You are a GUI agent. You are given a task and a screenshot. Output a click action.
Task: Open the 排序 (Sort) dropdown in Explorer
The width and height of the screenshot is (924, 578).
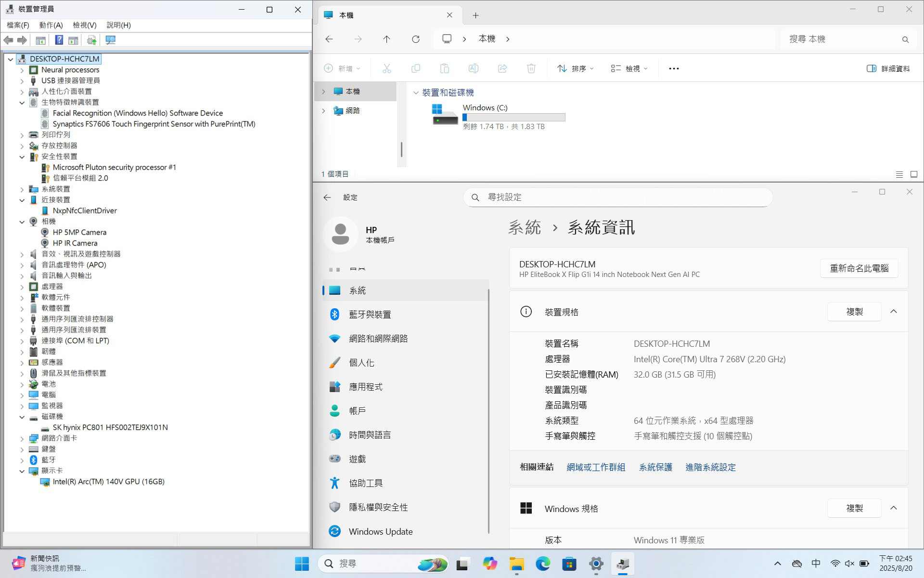(576, 68)
